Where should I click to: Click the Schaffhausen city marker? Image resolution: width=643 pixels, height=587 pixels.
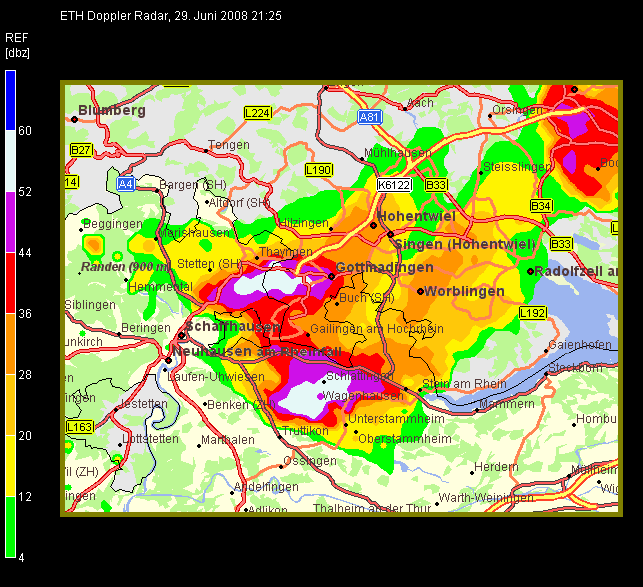coord(181,336)
